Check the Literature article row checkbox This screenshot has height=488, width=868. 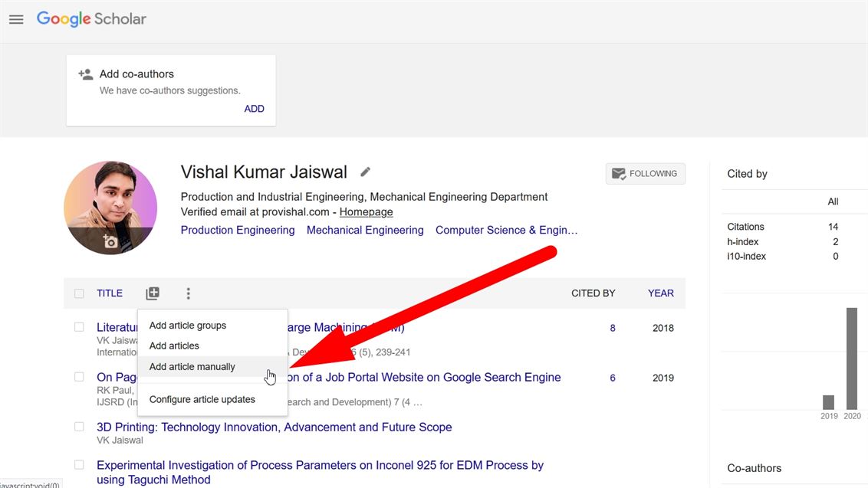click(79, 327)
